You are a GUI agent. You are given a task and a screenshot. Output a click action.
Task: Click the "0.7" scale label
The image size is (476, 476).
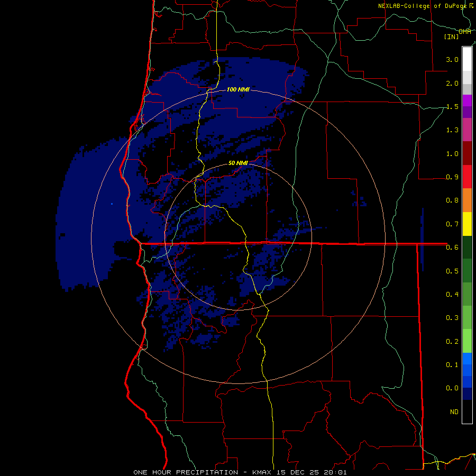click(x=452, y=224)
